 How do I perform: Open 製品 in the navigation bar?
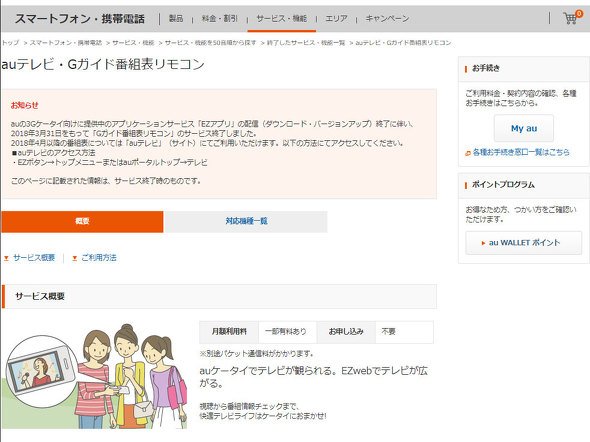(x=176, y=18)
